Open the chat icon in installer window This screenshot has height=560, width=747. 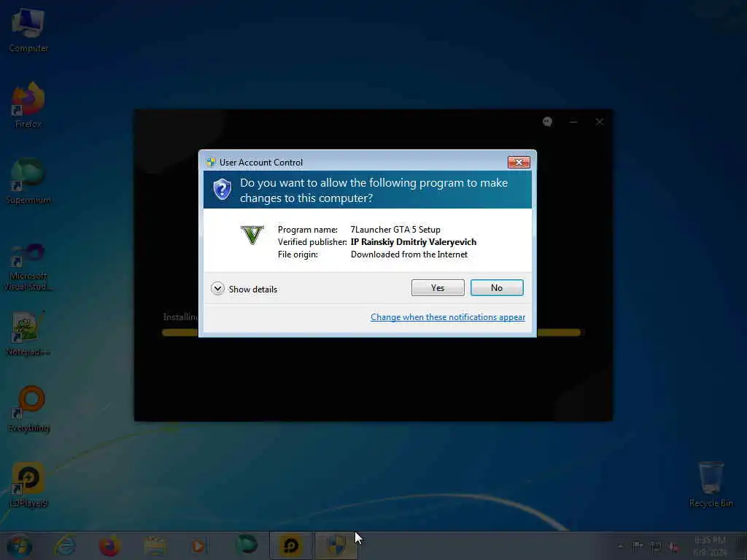coord(547,122)
